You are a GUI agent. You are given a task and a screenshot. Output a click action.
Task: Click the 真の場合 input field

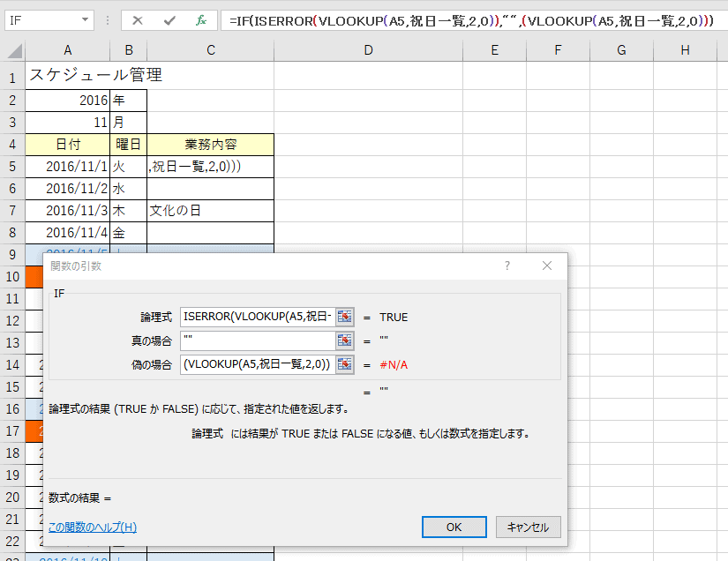257,340
